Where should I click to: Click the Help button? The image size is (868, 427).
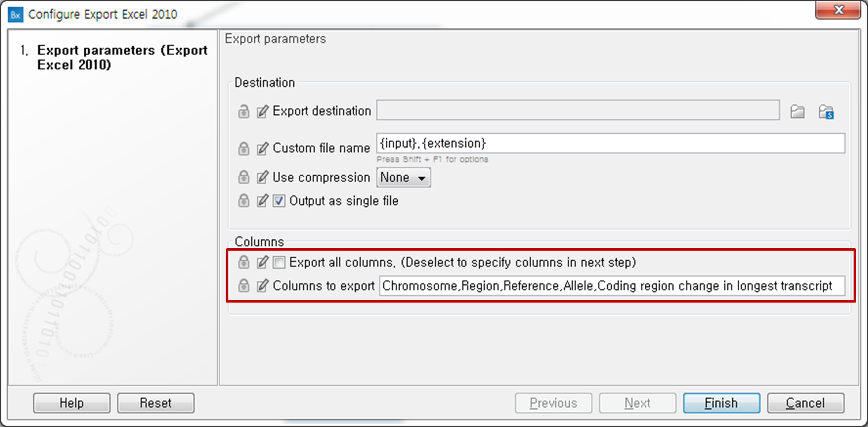[x=71, y=403]
